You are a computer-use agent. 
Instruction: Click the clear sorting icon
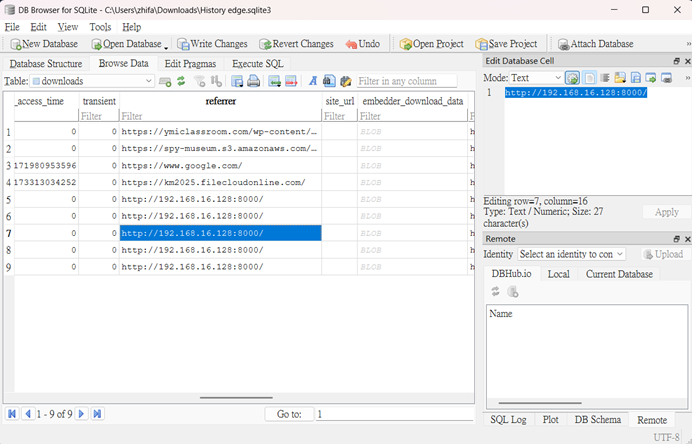click(216, 81)
